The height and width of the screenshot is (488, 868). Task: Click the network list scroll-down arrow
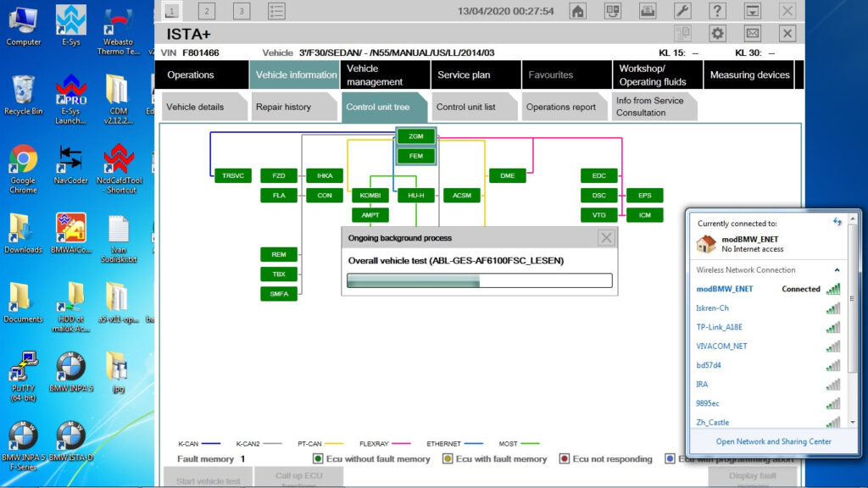(x=853, y=422)
